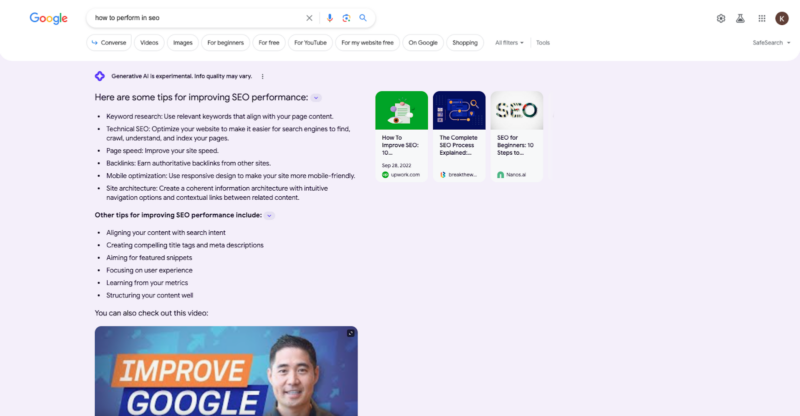Submit search with magnifier icon
This screenshot has height=416, width=800.
click(x=363, y=18)
